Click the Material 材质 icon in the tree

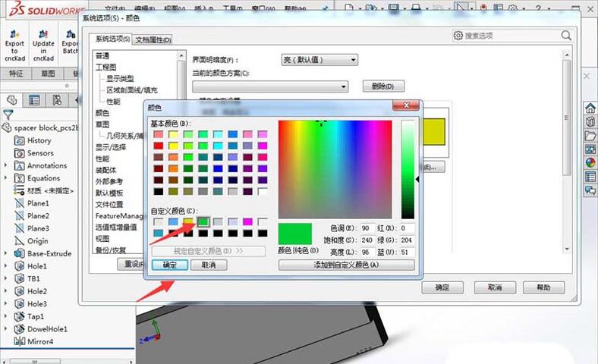19,190
